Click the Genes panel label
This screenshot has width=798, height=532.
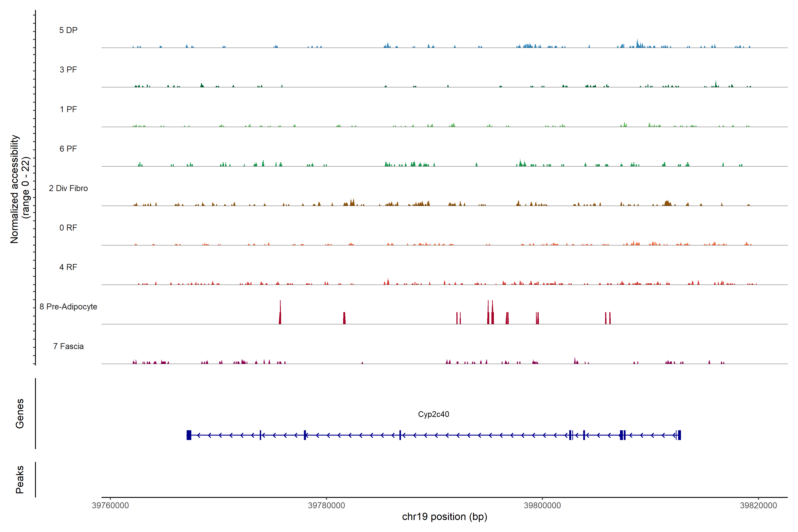tap(20, 414)
